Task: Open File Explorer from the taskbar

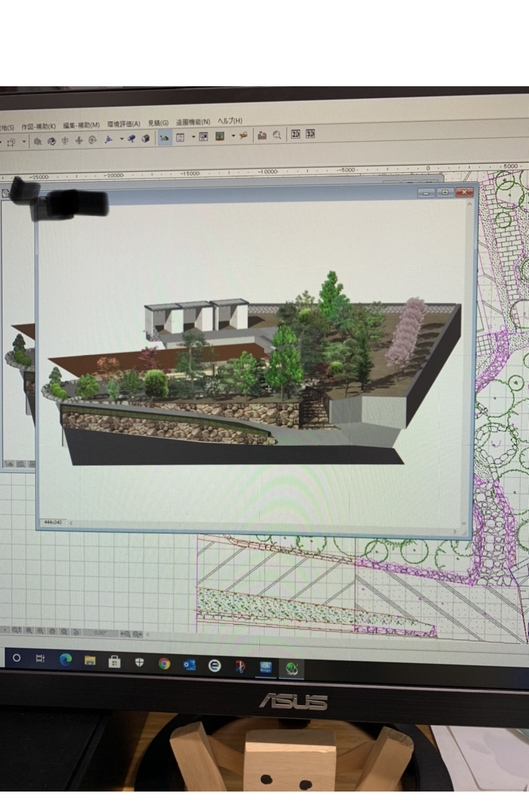Action: pos(89,661)
